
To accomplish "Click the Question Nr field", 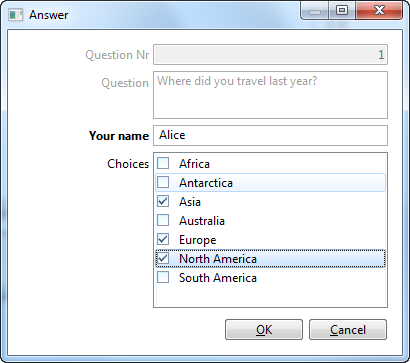I will 270,55.
